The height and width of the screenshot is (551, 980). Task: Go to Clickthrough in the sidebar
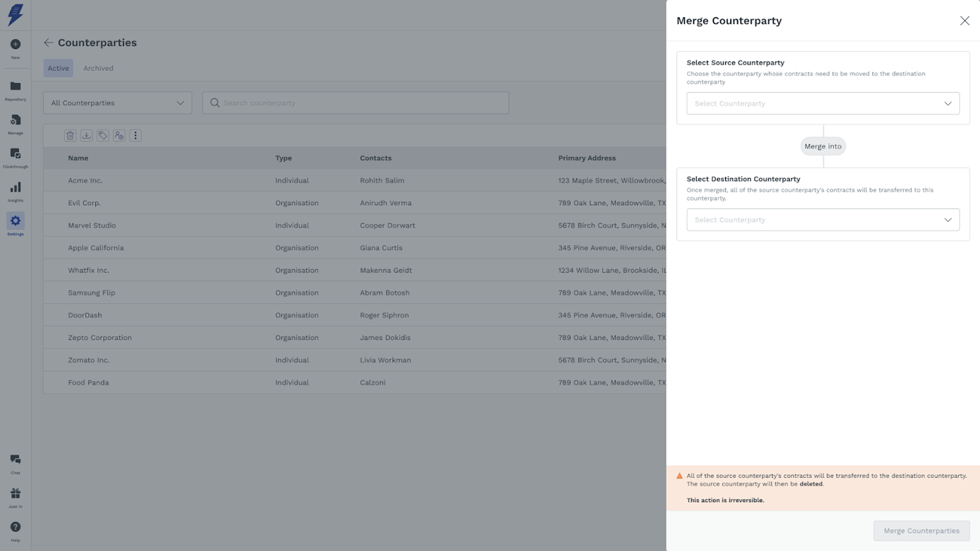15,154
